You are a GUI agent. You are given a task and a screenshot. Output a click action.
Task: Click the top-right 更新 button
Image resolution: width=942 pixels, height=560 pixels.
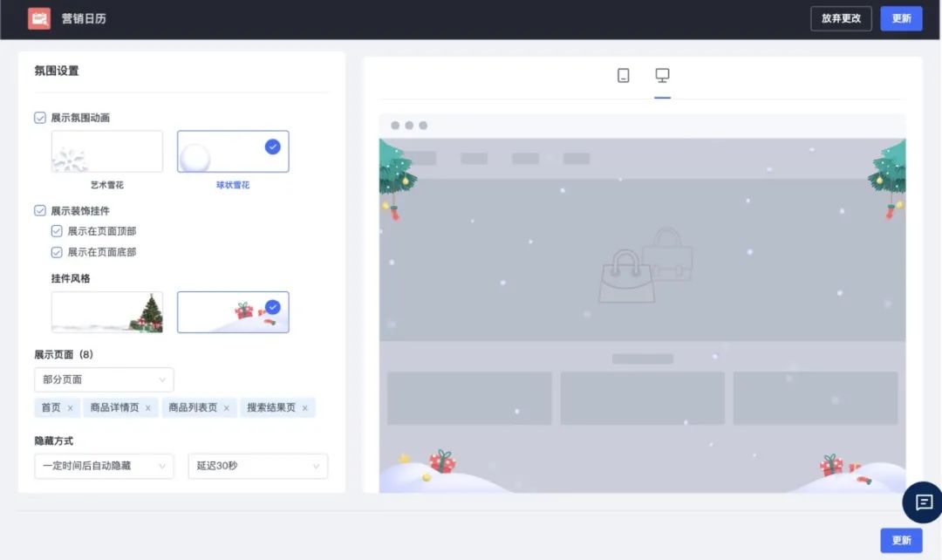pyautogui.click(x=901, y=18)
